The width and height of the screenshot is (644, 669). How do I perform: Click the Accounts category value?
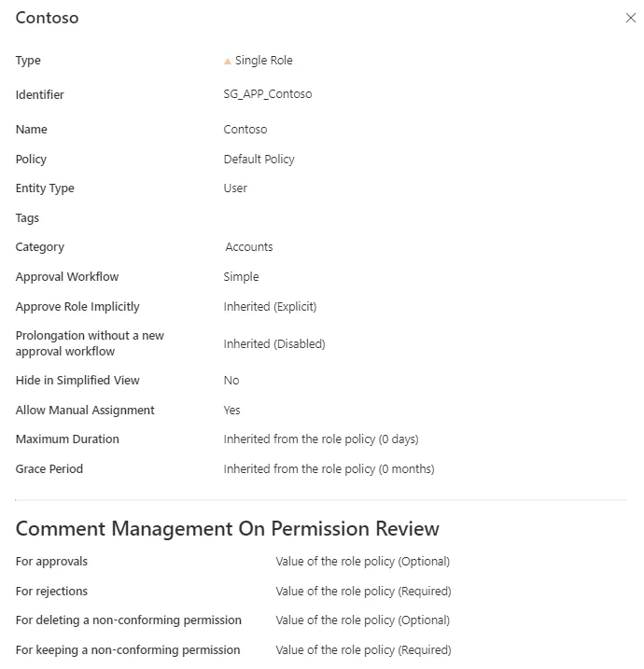tap(249, 246)
